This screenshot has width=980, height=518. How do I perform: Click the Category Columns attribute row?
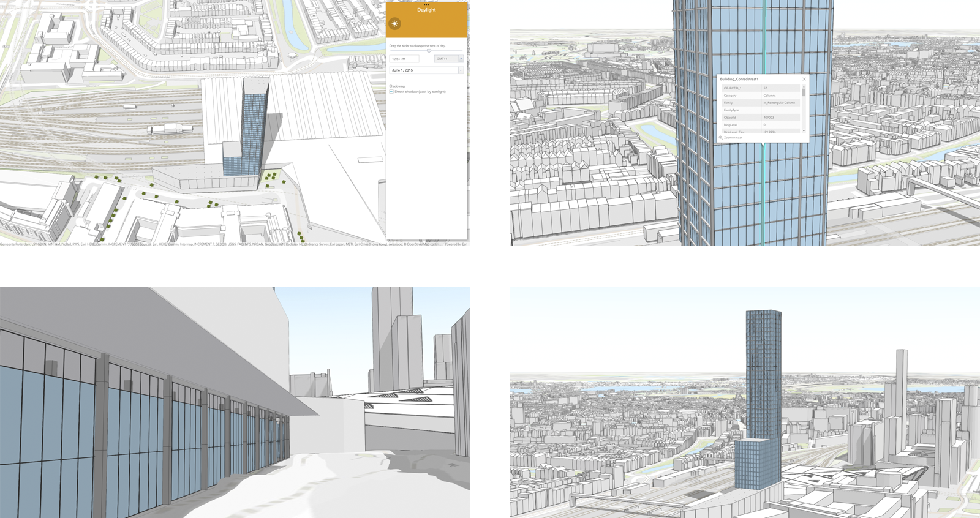[761, 96]
